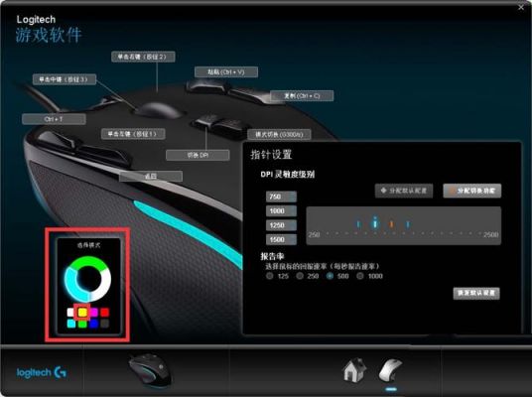The height and width of the screenshot is (397, 532).
Task: Select the 粘贴 (Ctrl + V) button label
Action: point(226,71)
